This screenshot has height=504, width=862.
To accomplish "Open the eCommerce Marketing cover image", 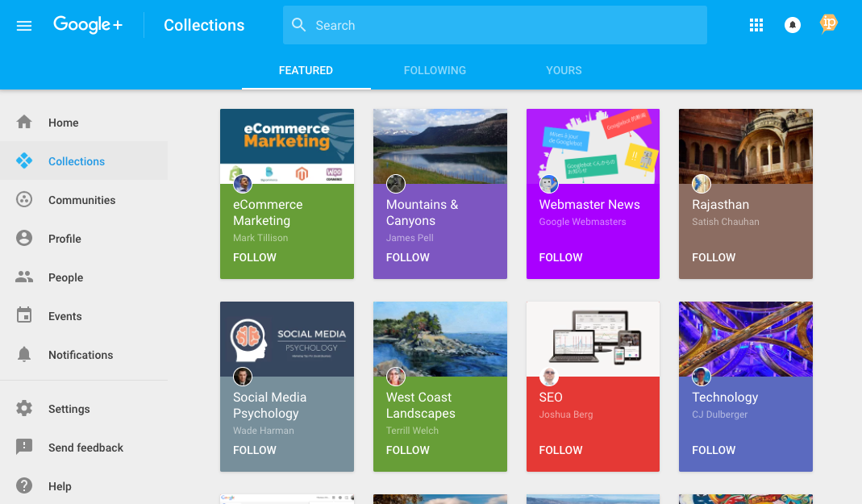I will [x=287, y=146].
